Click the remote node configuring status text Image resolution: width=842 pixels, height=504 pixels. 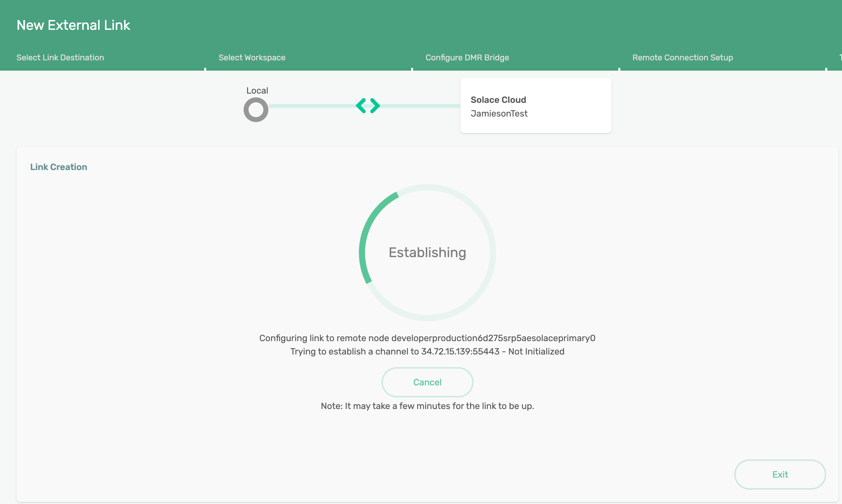(x=427, y=338)
